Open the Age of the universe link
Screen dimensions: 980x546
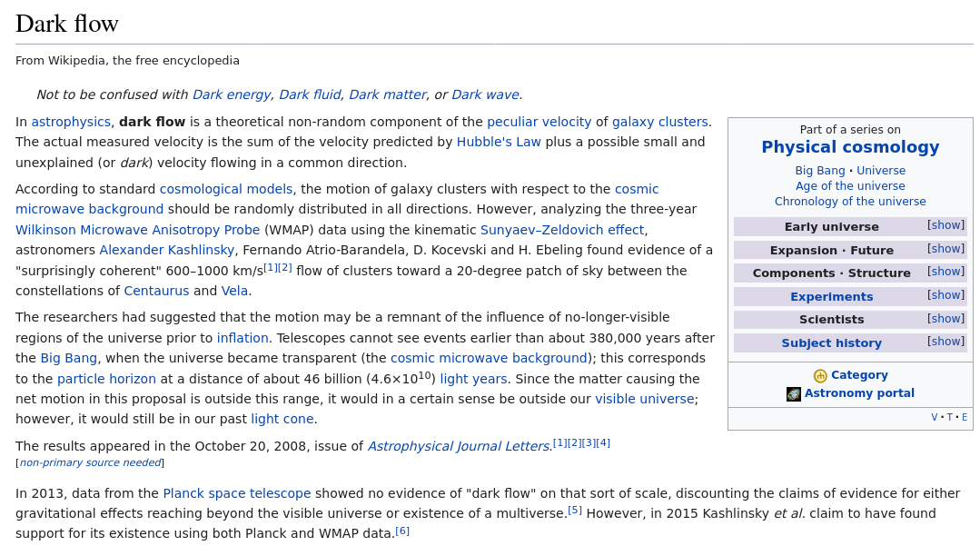pos(850,185)
